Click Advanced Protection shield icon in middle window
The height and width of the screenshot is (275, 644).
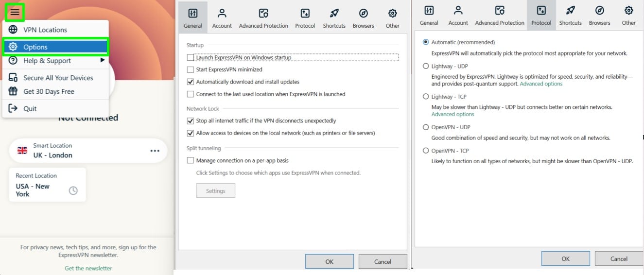click(263, 13)
